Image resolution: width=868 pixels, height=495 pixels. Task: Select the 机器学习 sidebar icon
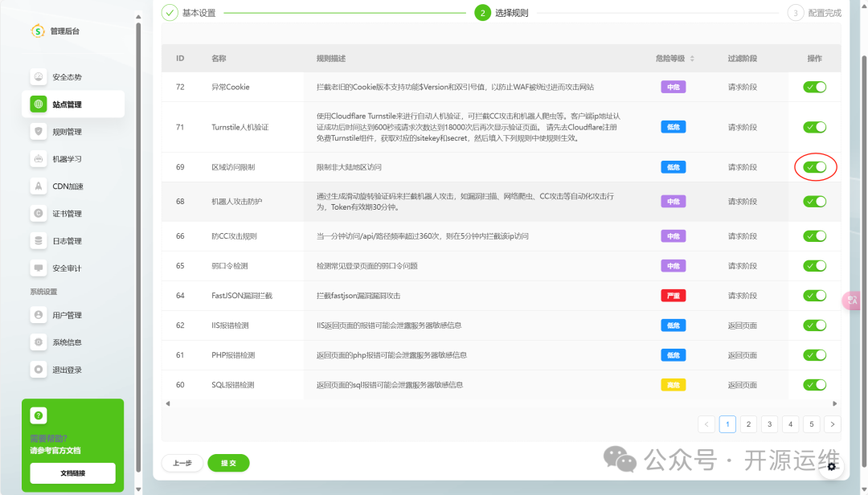(x=38, y=159)
